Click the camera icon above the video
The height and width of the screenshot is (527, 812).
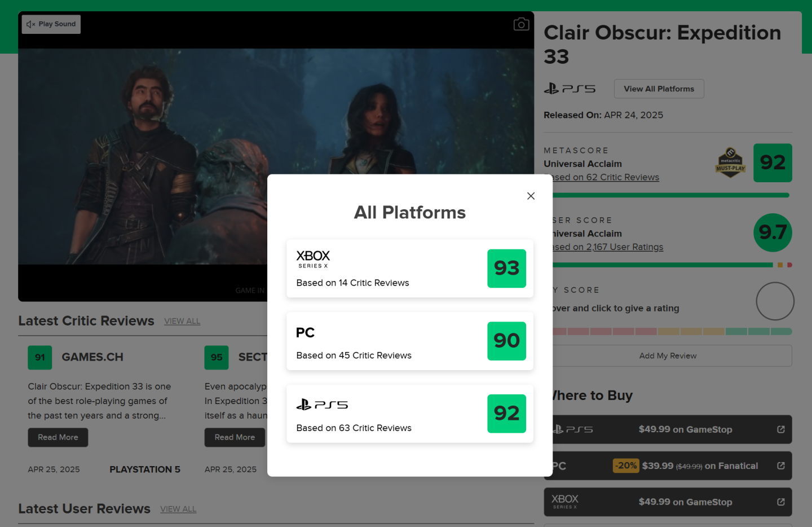[521, 24]
